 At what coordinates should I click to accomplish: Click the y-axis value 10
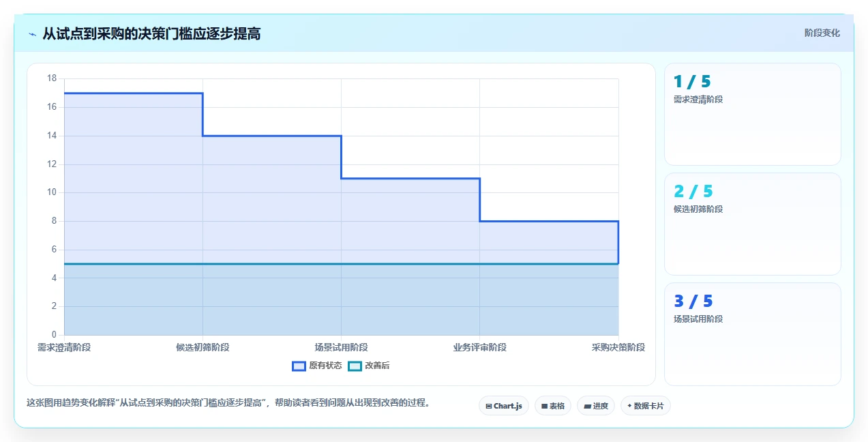coord(52,192)
